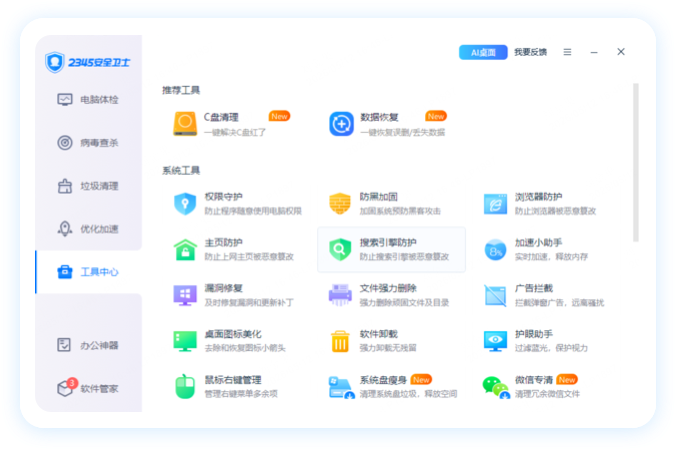Image resolution: width=676 pixels, height=450 pixels.
Task: Click the 2345安全卫士 shield logo
Action: tap(55, 62)
